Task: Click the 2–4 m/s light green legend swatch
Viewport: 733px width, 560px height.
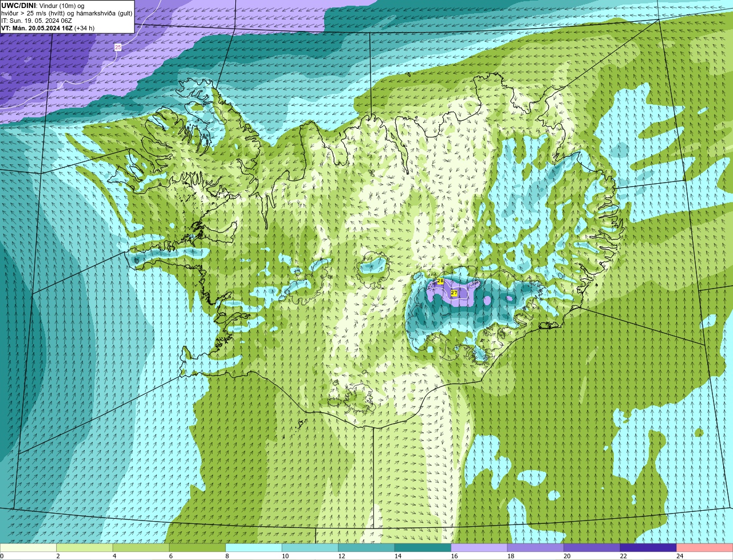Action: point(85,547)
